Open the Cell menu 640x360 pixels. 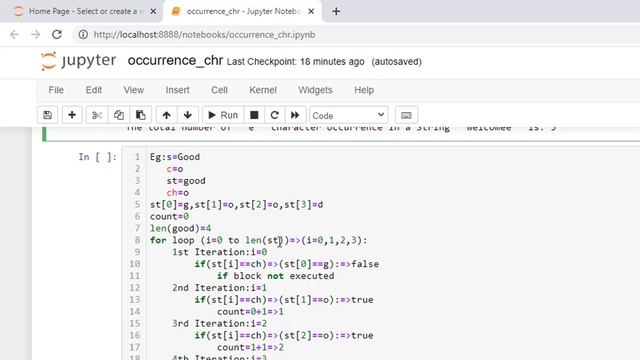(219, 90)
